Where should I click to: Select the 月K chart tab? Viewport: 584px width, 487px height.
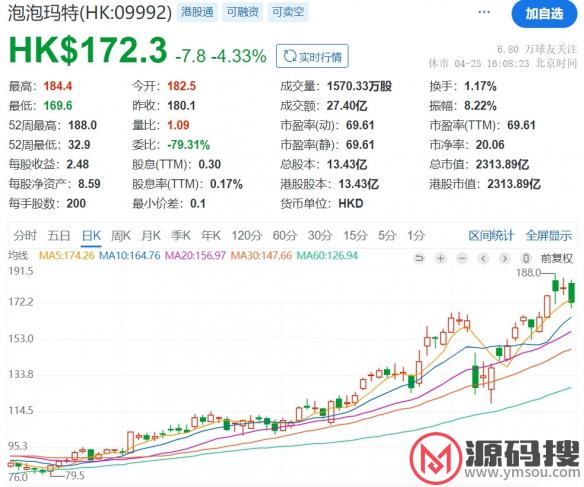coord(151,235)
